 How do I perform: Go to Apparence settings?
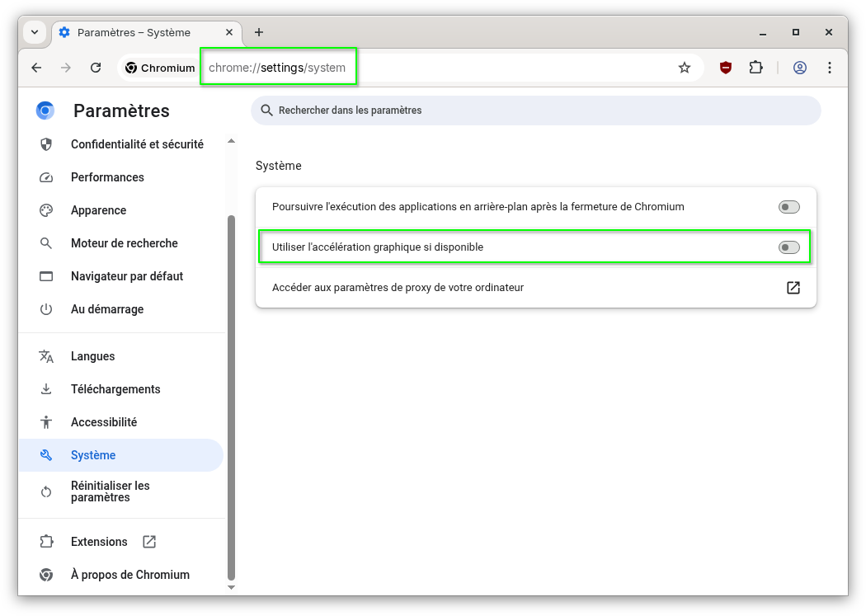(x=99, y=210)
